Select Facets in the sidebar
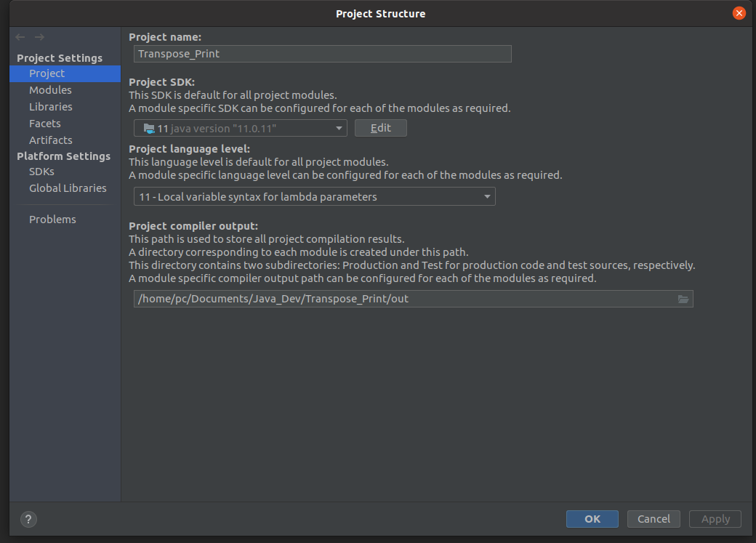Image resolution: width=756 pixels, height=543 pixels. coord(45,124)
